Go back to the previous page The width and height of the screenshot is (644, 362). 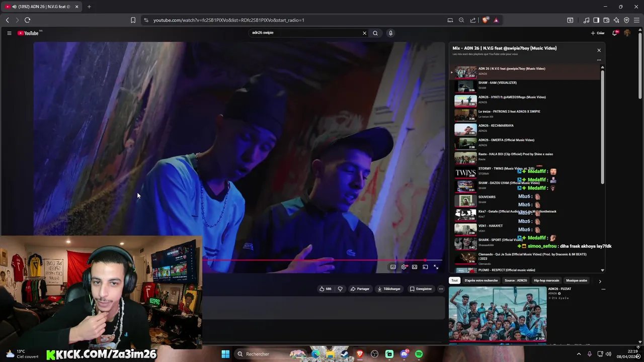pos(8,20)
